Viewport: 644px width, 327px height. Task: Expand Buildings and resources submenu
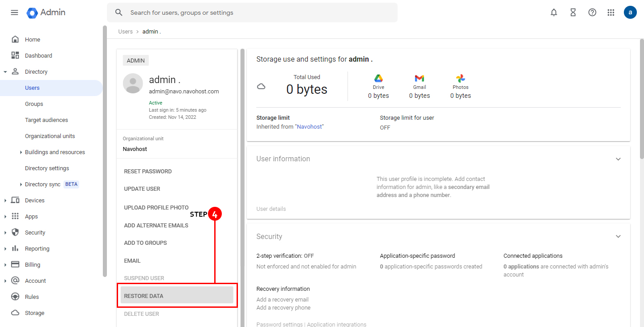(21, 152)
